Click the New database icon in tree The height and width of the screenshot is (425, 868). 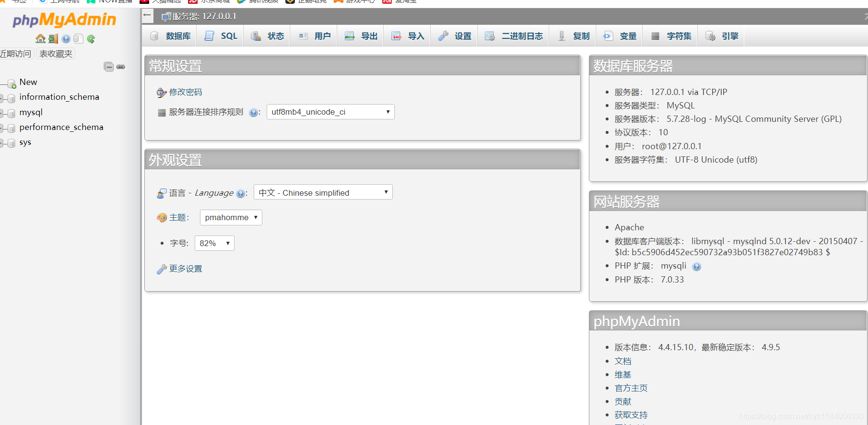pyautogui.click(x=12, y=84)
